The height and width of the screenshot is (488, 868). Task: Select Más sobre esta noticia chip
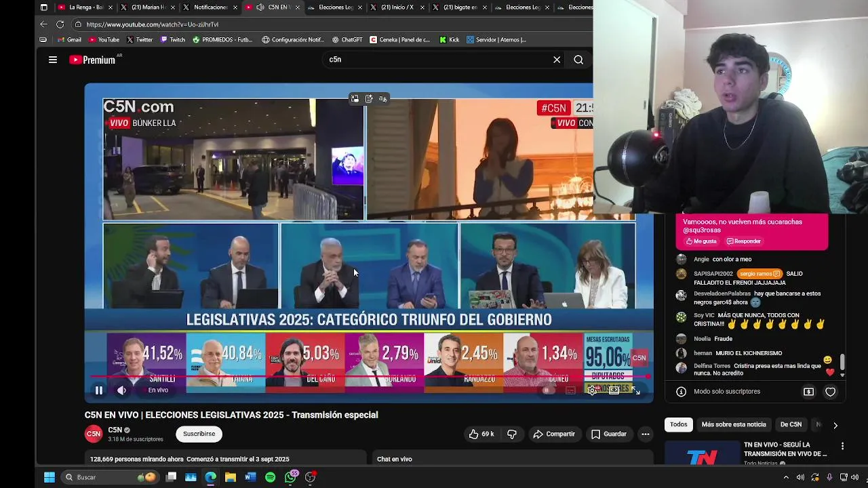734,425
